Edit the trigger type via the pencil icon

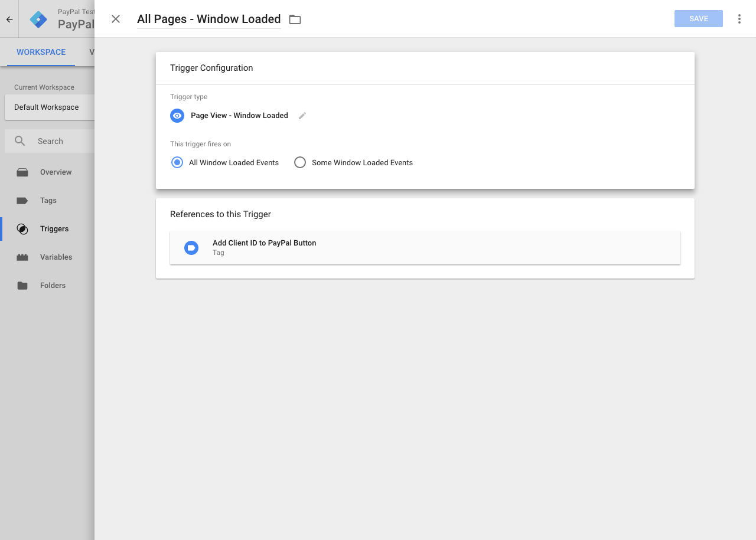click(302, 116)
